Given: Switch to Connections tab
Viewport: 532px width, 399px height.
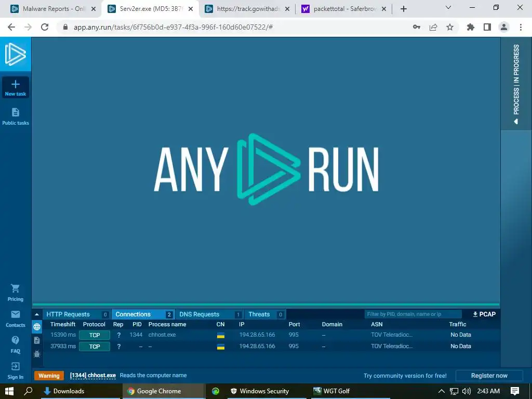Looking at the screenshot, I should (x=143, y=314).
